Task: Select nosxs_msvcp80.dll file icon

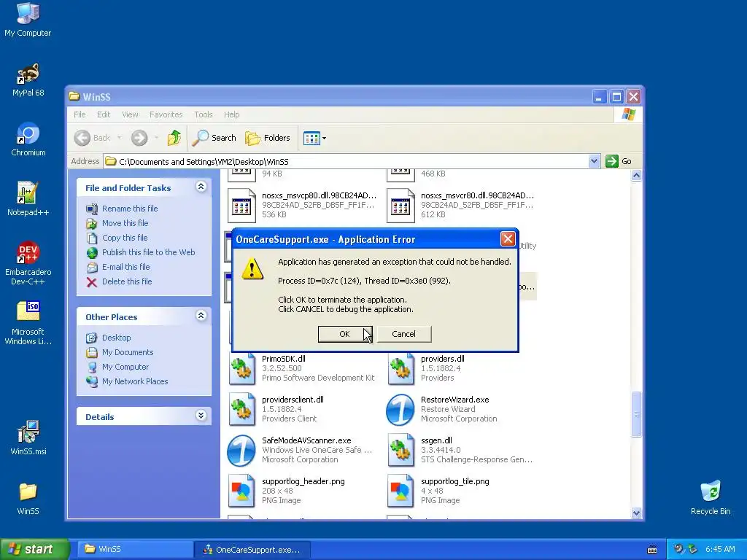Action: [241, 205]
